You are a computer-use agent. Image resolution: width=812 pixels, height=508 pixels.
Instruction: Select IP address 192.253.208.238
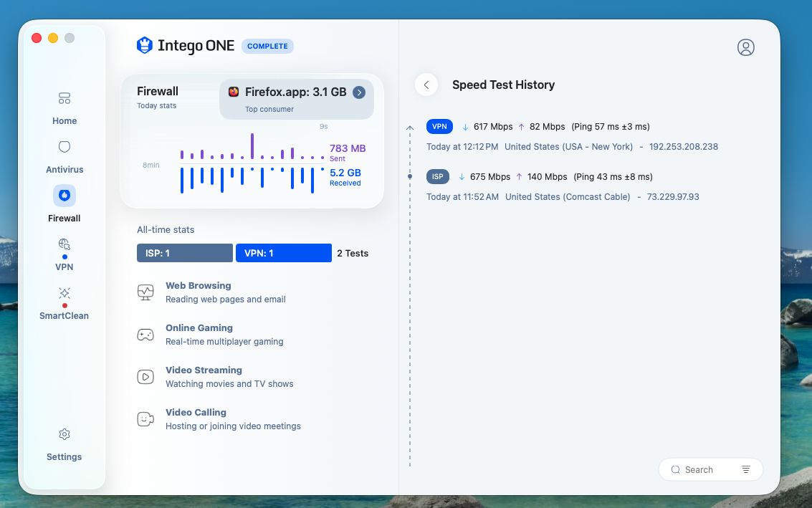[x=684, y=147]
